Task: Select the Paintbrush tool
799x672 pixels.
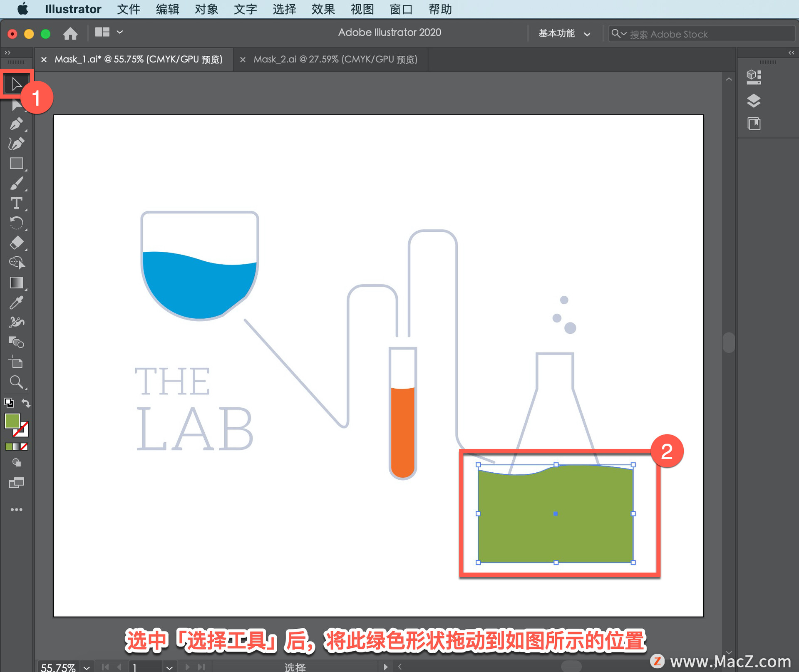Action: coord(16,183)
